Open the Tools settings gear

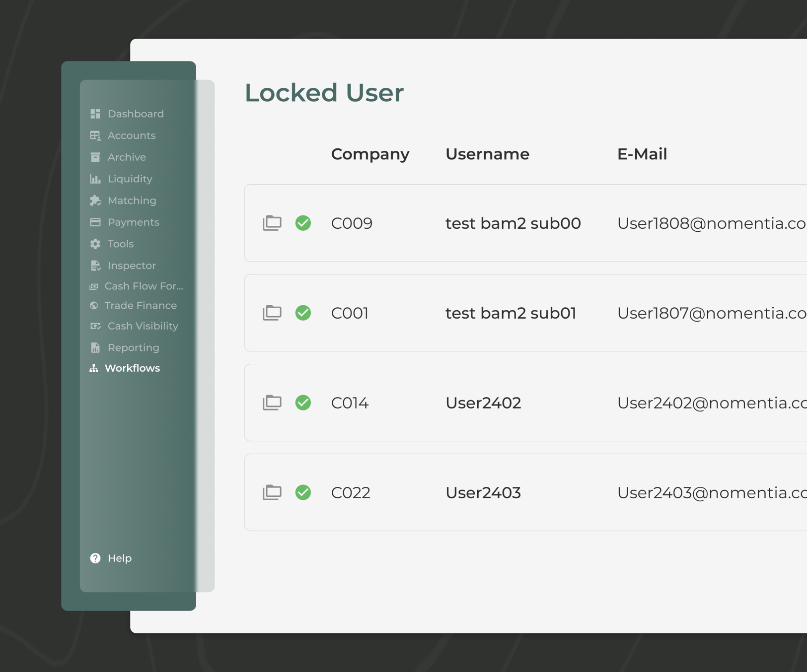(95, 244)
